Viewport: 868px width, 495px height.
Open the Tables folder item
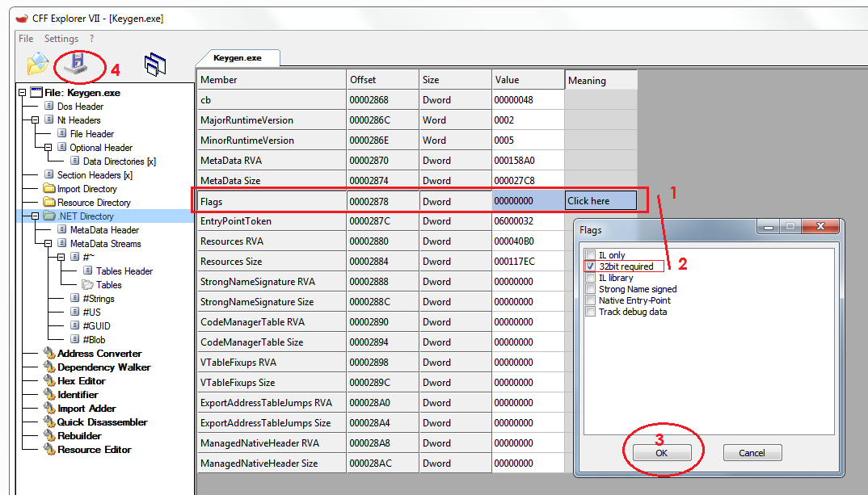[x=108, y=285]
